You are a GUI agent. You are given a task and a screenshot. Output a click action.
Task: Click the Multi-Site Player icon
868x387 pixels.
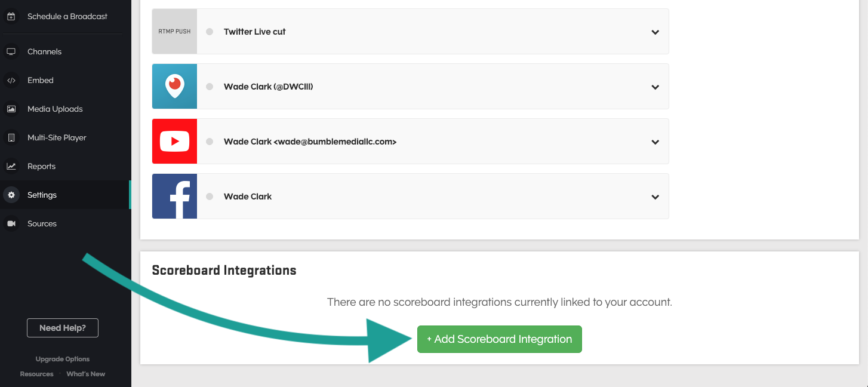point(11,138)
